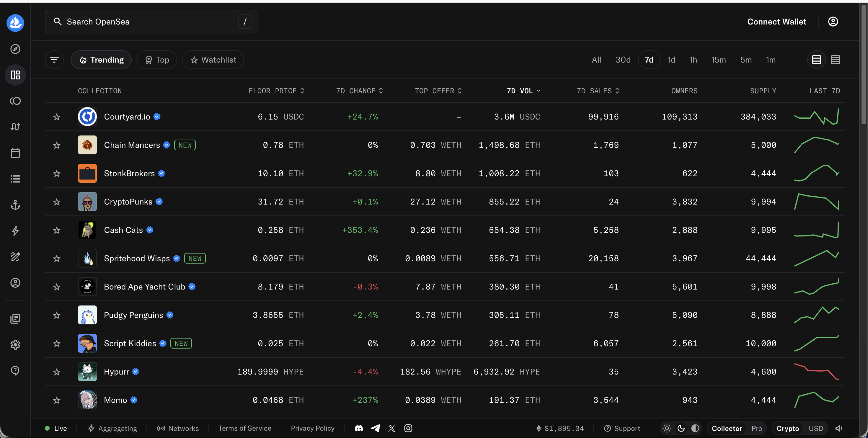Open OpenSea Telegram link icon
The width and height of the screenshot is (868, 438).
point(375,428)
